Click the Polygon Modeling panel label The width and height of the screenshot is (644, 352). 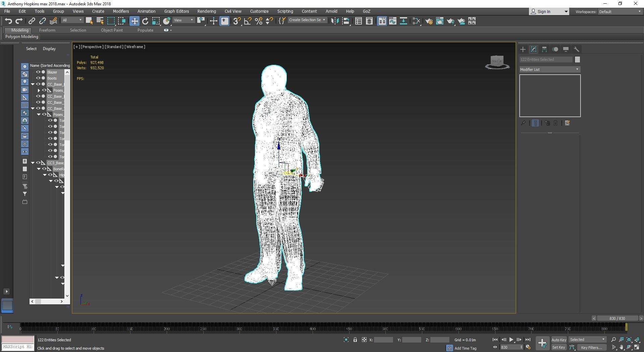click(x=22, y=37)
